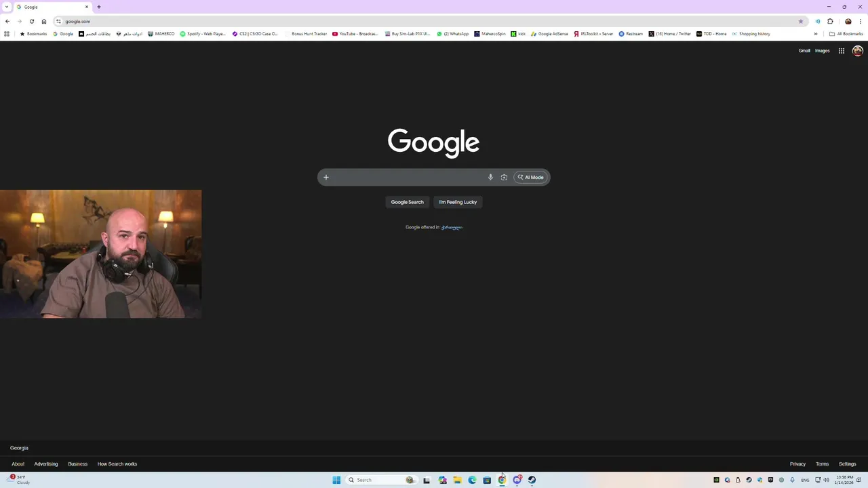
Task: Open Steam from the taskbar
Action: pyautogui.click(x=532, y=480)
